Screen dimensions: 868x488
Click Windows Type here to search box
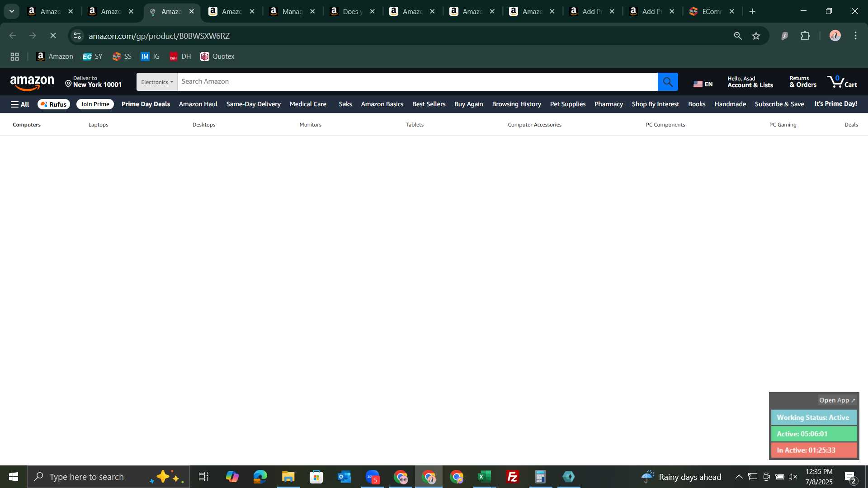(x=108, y=477)
